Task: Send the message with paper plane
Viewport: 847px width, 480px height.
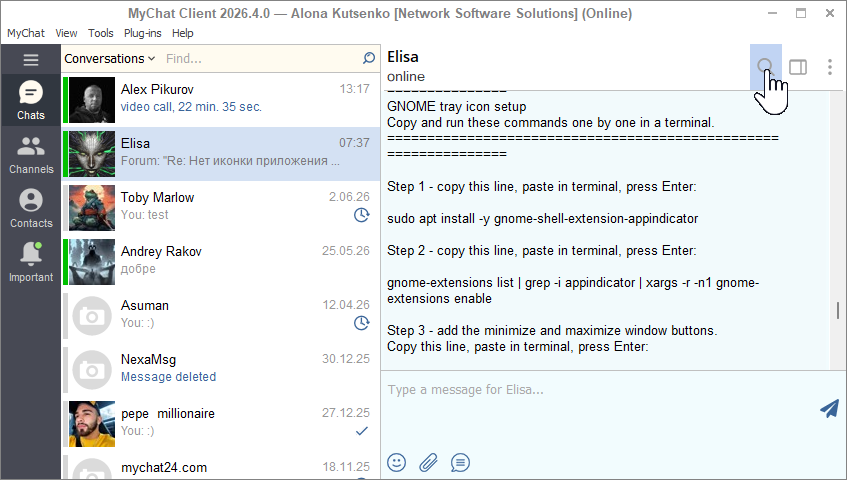Action: [x=829, y=409]
